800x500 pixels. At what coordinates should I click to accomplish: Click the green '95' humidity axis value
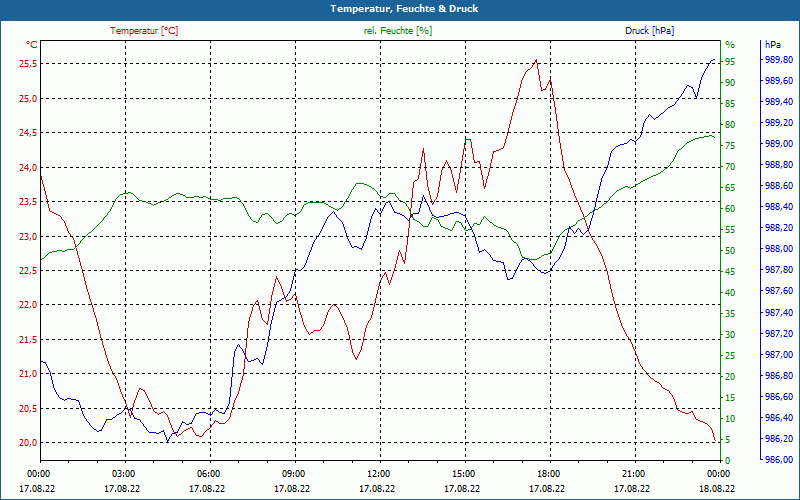(730, 61)
